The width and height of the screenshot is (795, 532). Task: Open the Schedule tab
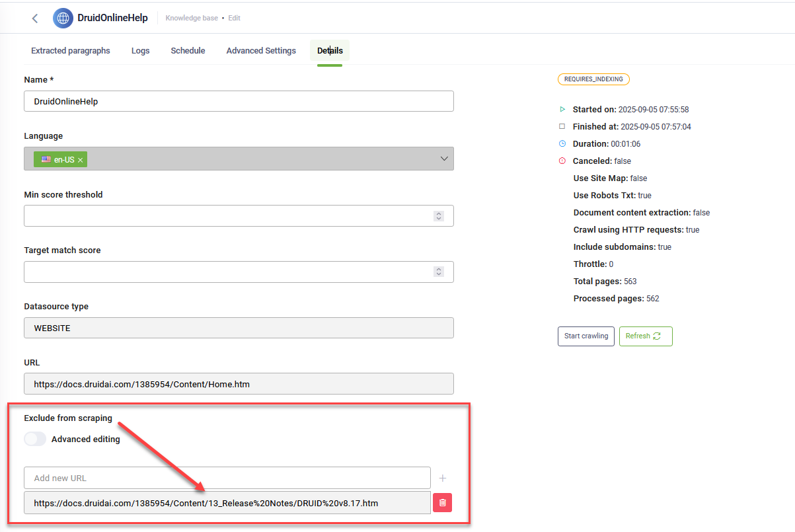pos(188,51)
